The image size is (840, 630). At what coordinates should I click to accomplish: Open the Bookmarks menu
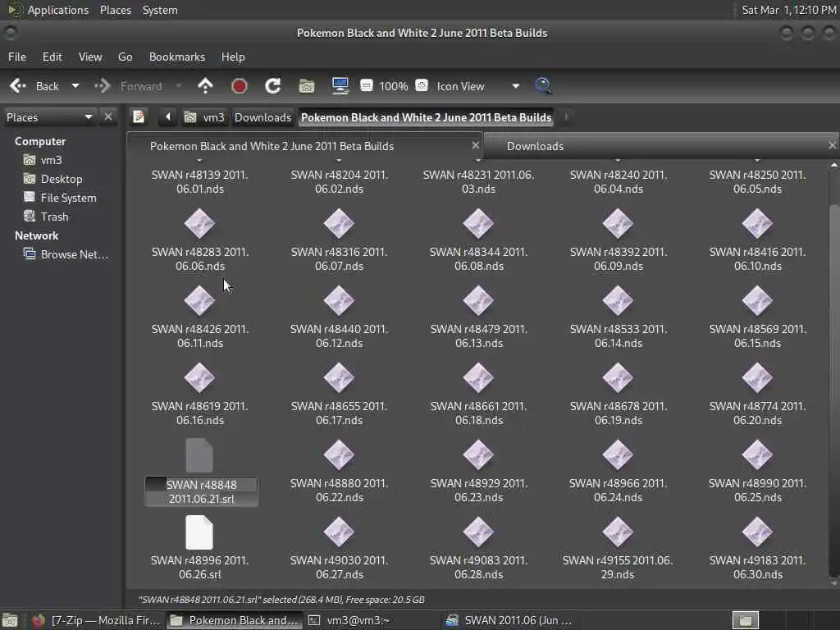[x=177, y=57]
